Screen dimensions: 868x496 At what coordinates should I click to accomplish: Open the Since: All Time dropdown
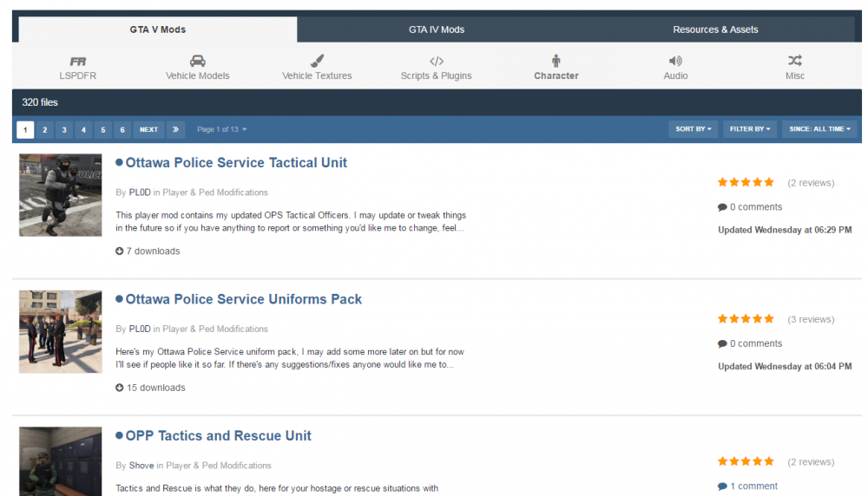point(819,129)
